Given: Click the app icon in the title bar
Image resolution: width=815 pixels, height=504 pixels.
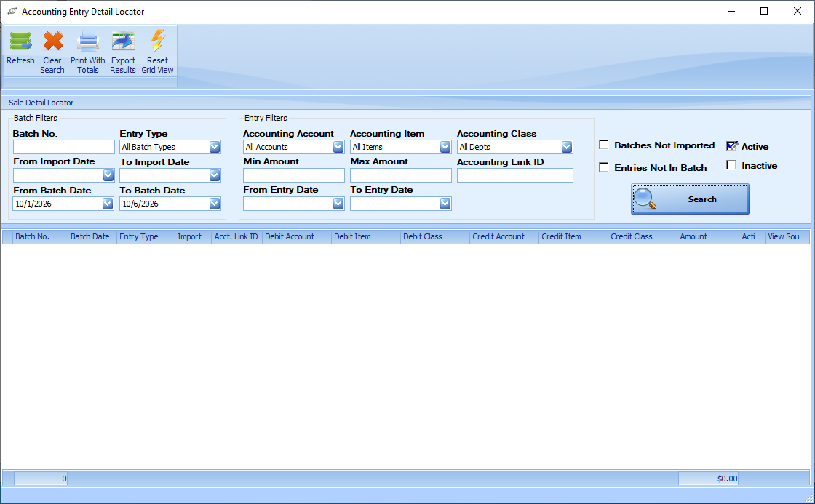Looking at the screenshot, I should [12, 11].
